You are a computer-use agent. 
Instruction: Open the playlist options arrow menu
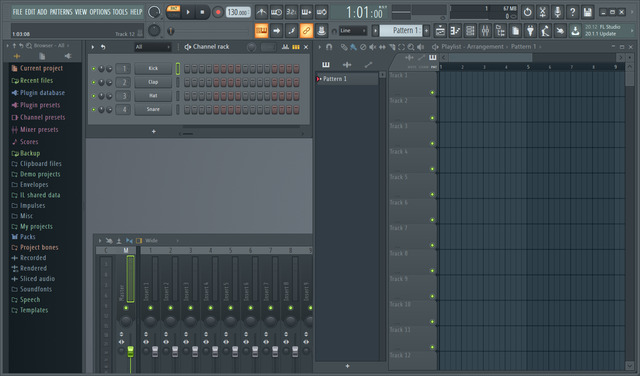click(x=320, y=47)
